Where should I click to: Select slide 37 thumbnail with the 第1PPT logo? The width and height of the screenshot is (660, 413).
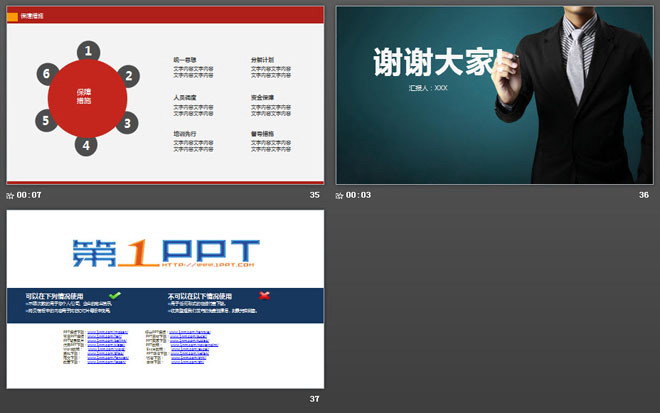tap(165, 299)
